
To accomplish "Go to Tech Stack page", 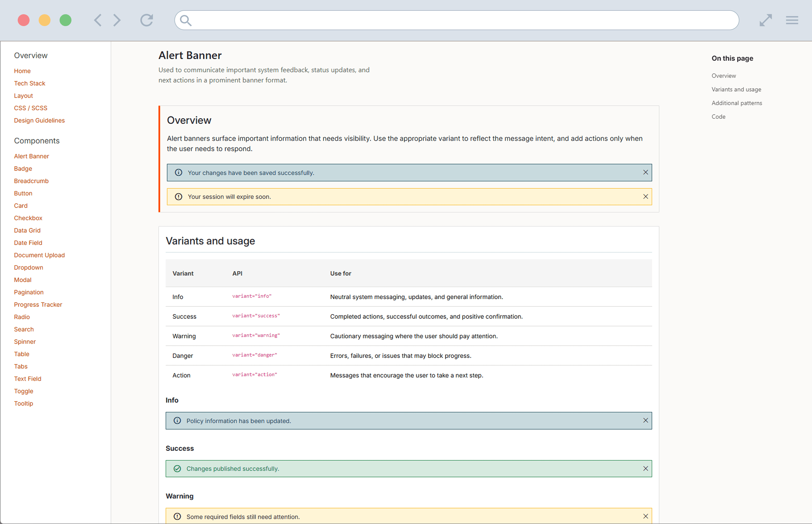I will [x=30, y=83].
